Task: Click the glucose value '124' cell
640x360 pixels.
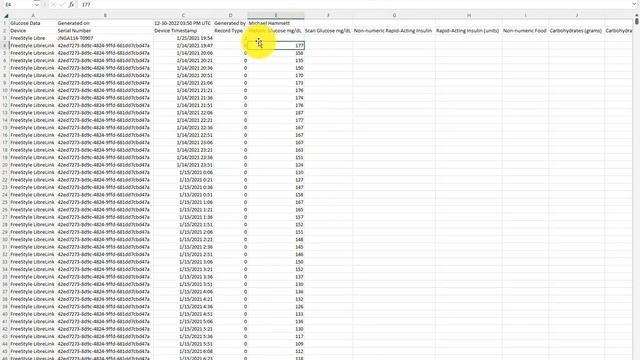Action: pos(276,165)
